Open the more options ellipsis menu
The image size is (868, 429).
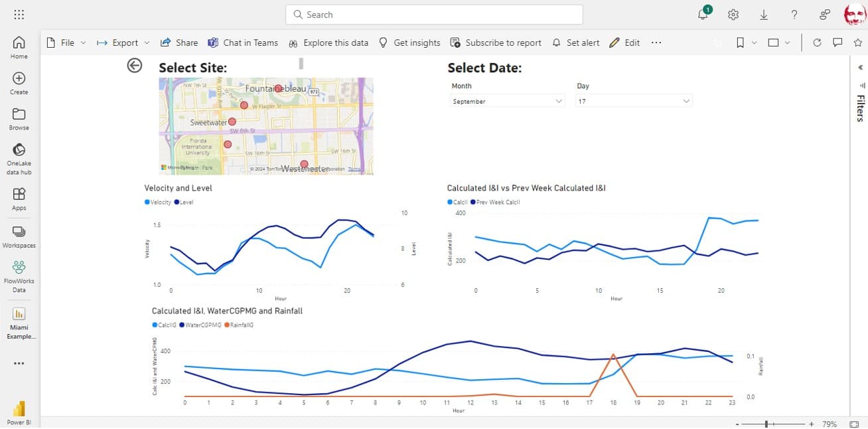click(656, 42)
